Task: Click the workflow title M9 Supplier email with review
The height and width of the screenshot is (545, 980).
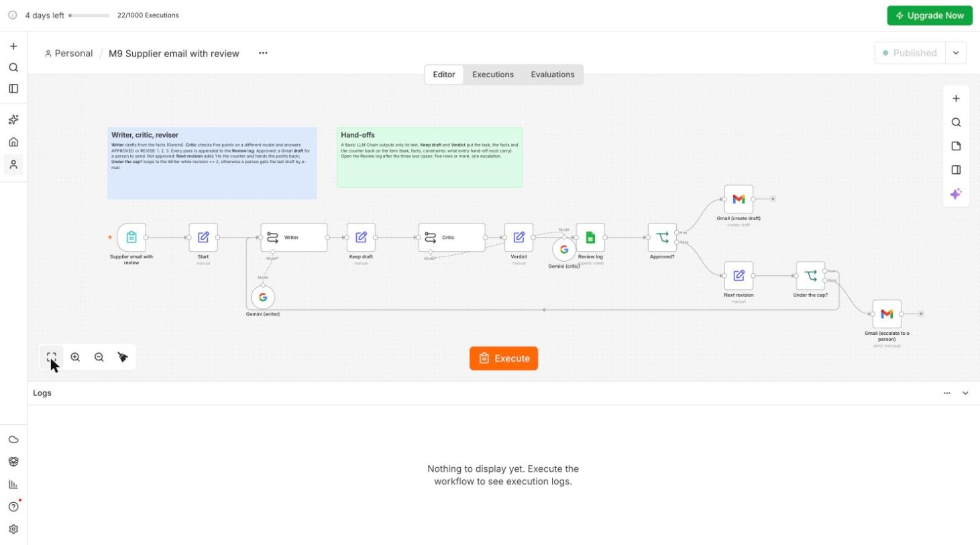Action: (174, 54)
